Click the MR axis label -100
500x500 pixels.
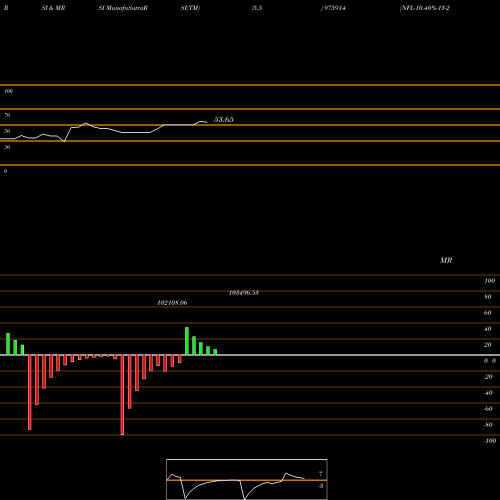pyautogui.click(x=490, y=441)
